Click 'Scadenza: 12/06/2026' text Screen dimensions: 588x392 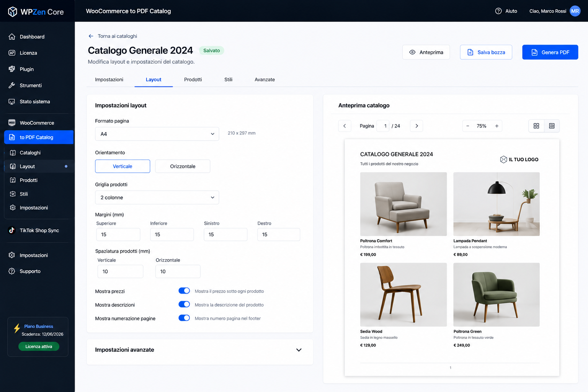42,334
